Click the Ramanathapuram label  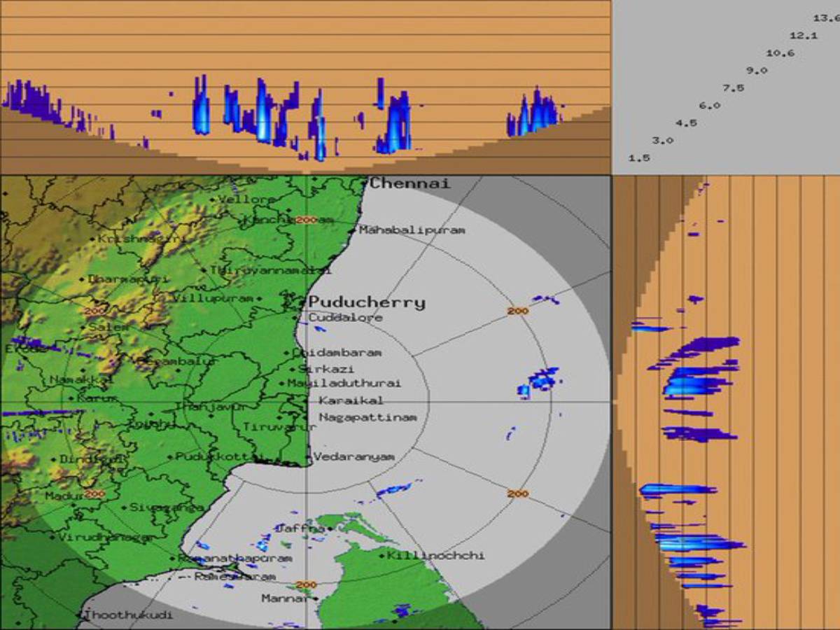click(234, 559)
